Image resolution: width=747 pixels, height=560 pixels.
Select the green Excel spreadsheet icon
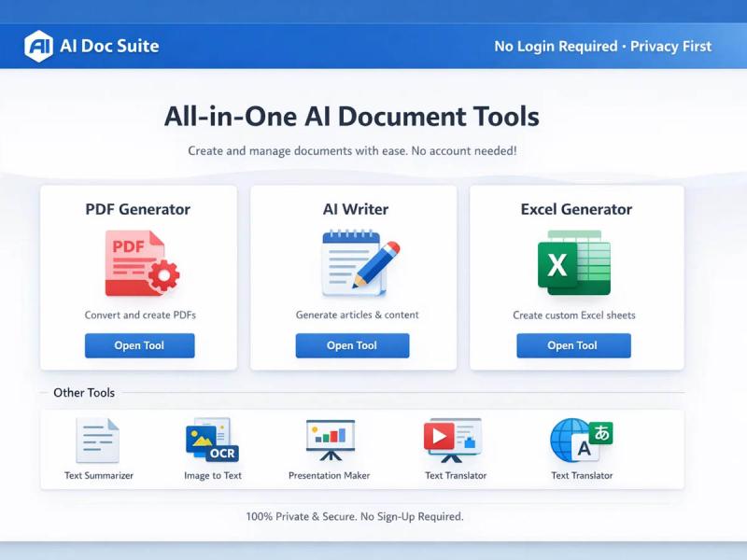573,264
